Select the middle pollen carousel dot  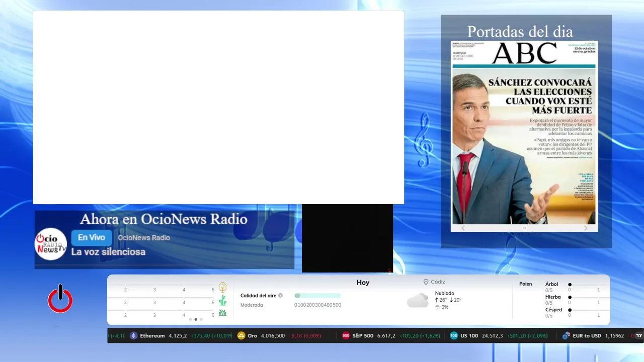196,319
